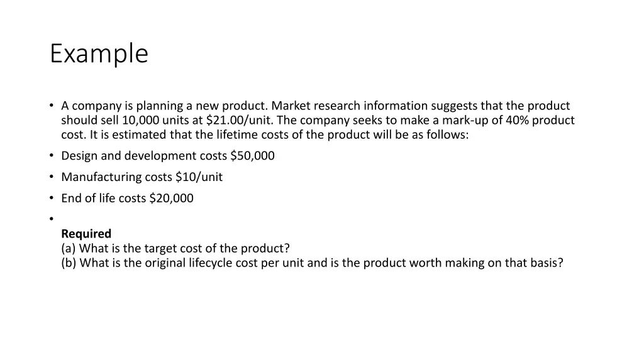Screen dimensions: 644x362
Task: Click the phrase "worth making on that basis"
Action: [x=482, y=263]
